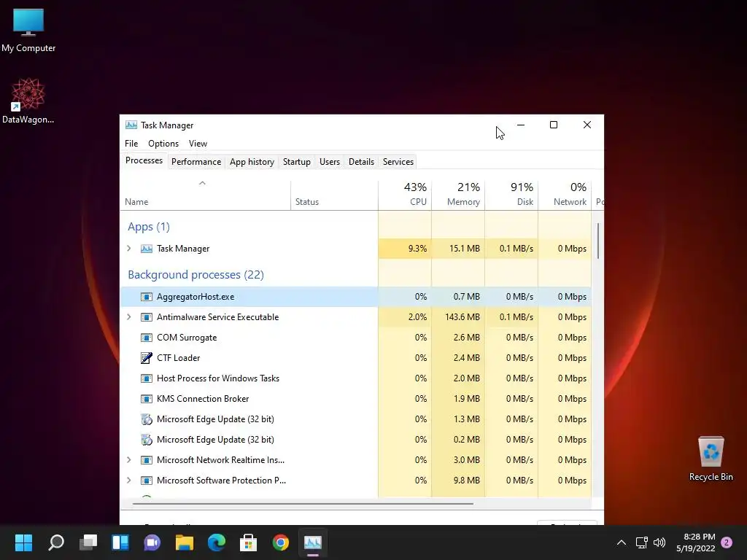Click the KMS Connection Broker icon
The width and height of the screenshot is (747, 560).
coord(146,399)
